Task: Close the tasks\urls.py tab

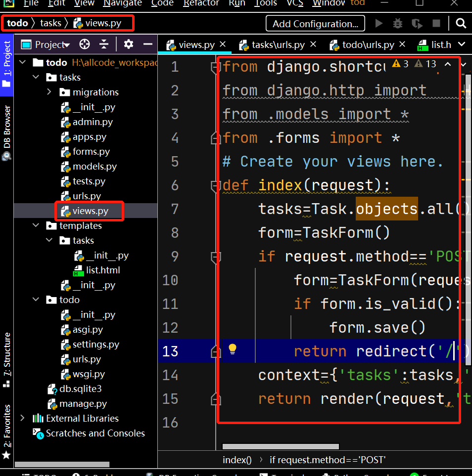Action: [313, 44]
